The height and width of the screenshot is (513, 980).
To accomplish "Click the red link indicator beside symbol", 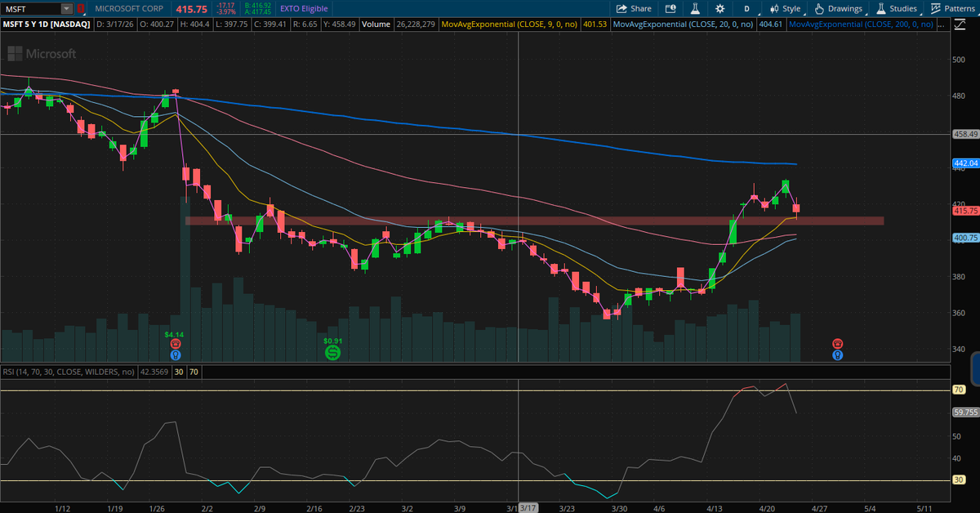I will point(80,8).
